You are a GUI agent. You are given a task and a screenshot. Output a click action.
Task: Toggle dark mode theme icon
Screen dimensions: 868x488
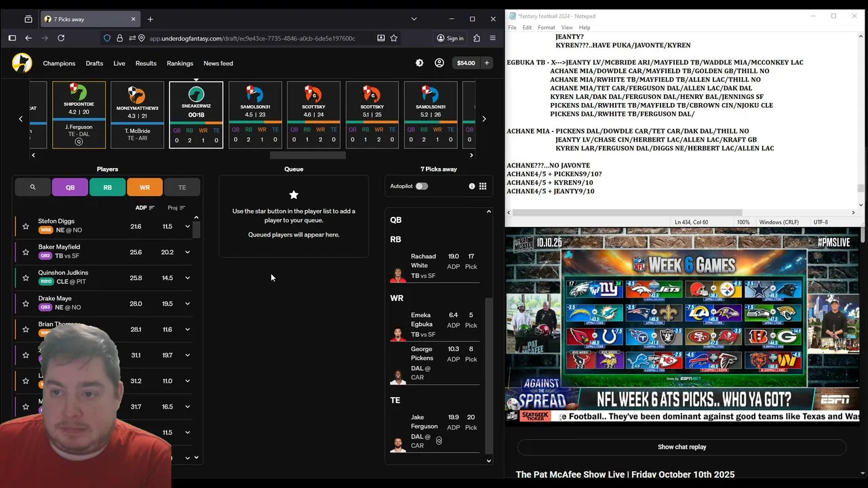(419, 63)
